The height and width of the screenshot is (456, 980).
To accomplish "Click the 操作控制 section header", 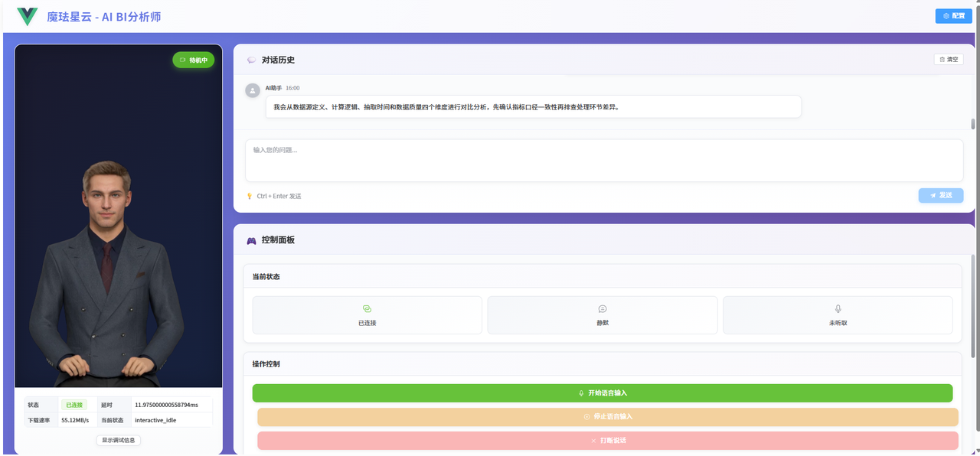I will [x=266, y=363].
